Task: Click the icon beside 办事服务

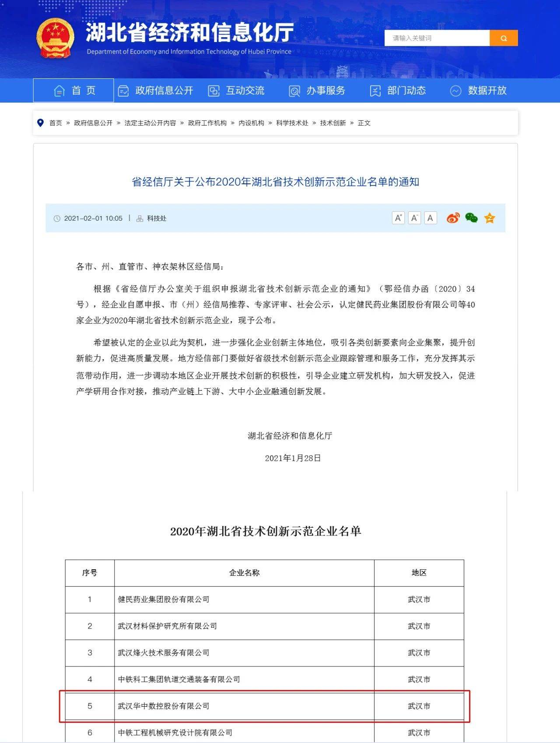Action: 294,91
